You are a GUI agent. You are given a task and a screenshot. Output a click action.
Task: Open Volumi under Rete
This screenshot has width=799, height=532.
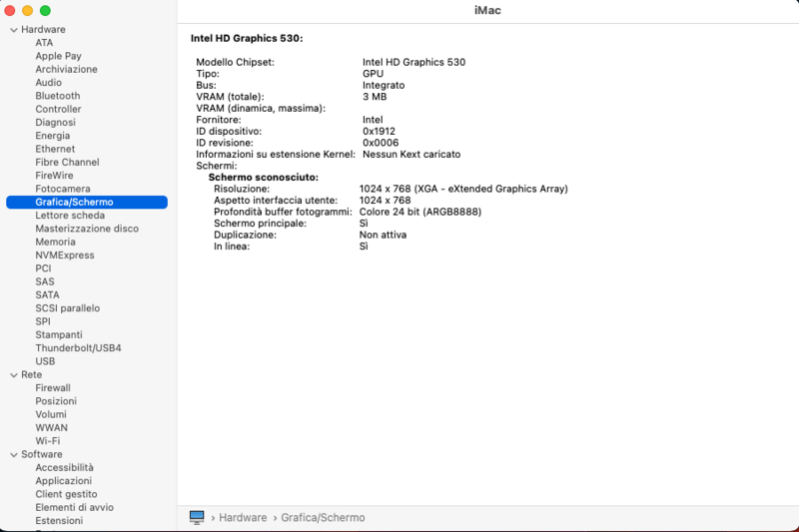tap(51, 414)
